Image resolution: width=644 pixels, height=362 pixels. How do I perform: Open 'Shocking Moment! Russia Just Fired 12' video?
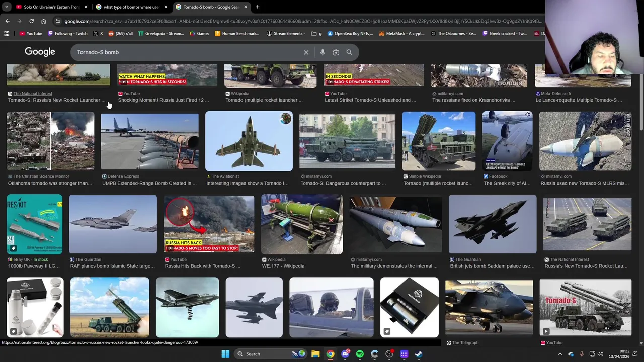click(163, 100)
